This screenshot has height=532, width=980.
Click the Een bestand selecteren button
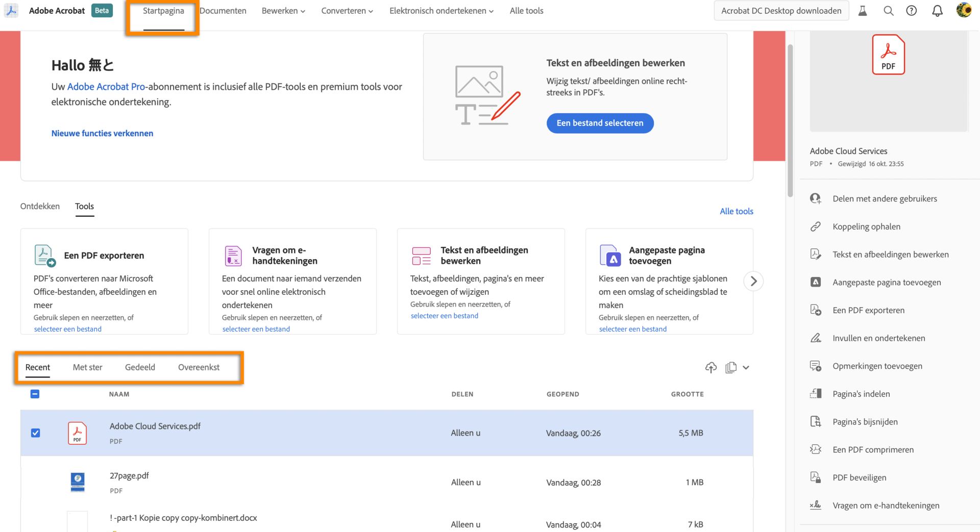coord(600,123)
